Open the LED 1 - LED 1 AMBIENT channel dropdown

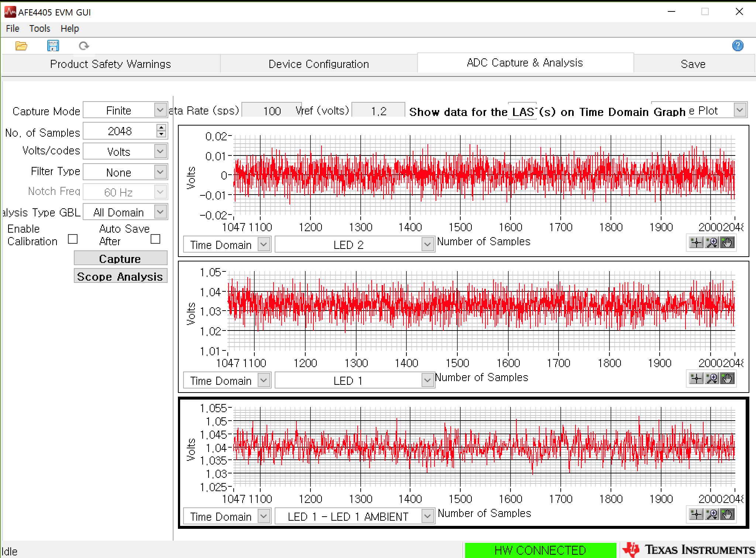427,516
